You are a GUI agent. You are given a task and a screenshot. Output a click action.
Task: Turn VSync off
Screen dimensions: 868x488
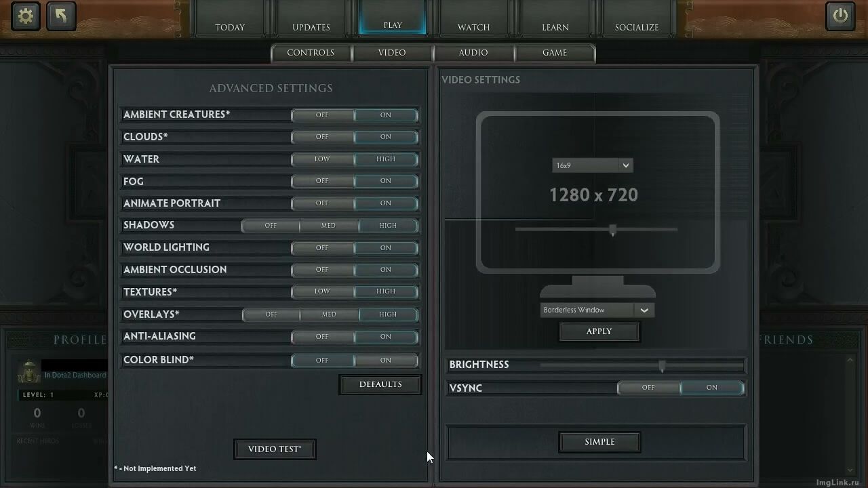(648, 388)
